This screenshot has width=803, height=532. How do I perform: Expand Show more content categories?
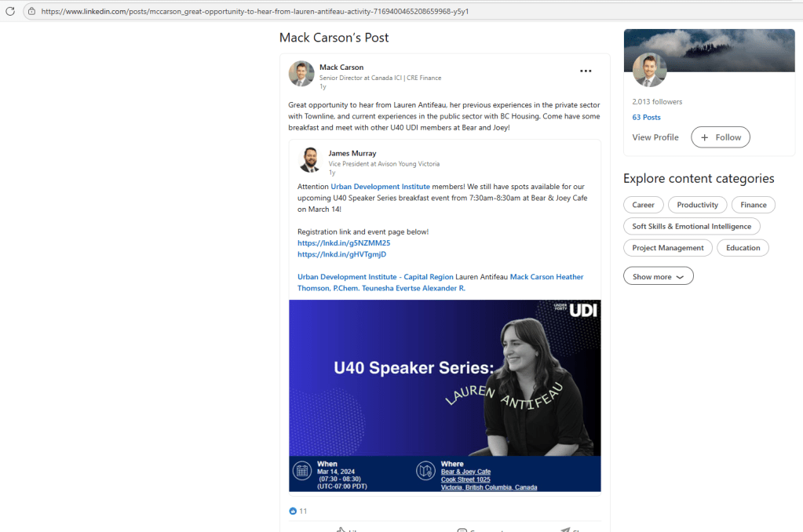tap(658, 276)
